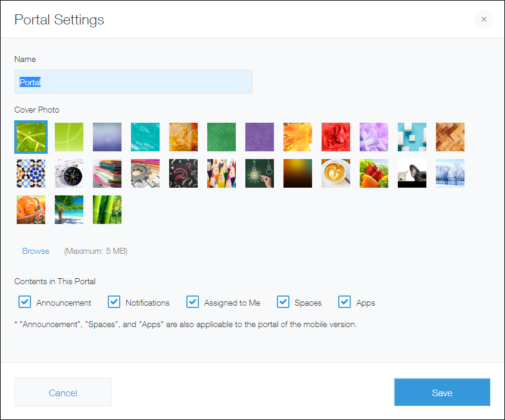
Task: Choose the light bulbs chalkboard cover photo
Action: (260, 173)
